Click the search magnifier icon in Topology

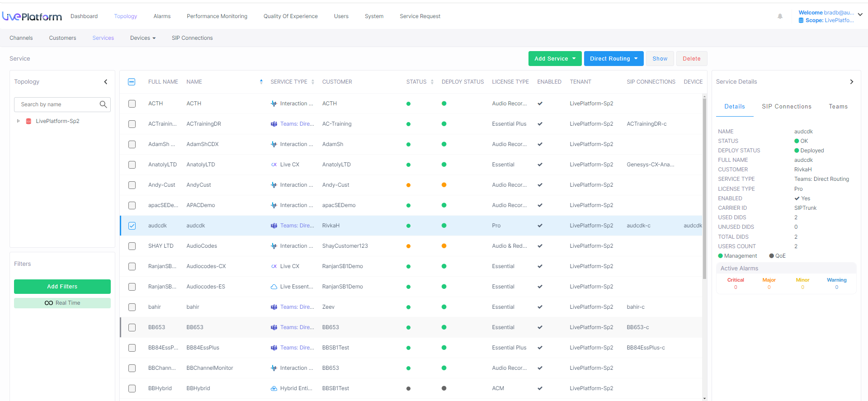(x=103, y=104)
